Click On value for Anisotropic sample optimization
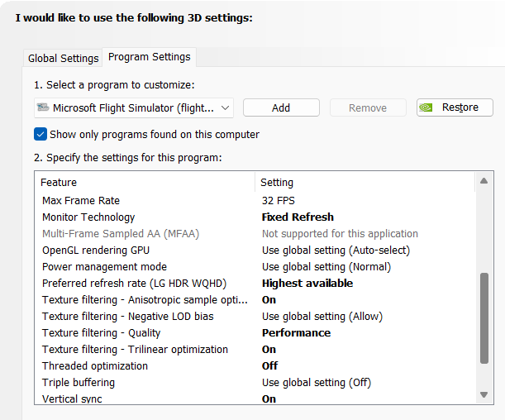 pyautogui.click(x=269, y=300)
